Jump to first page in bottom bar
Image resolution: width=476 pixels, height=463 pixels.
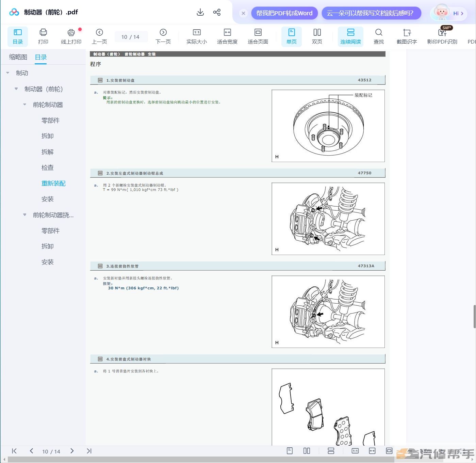(x=14, y=451)
